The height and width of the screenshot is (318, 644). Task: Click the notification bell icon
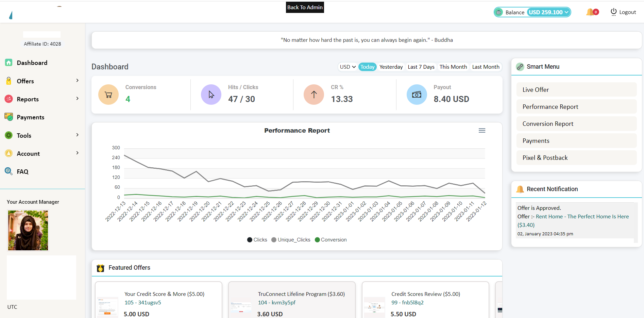pos(590,12)
